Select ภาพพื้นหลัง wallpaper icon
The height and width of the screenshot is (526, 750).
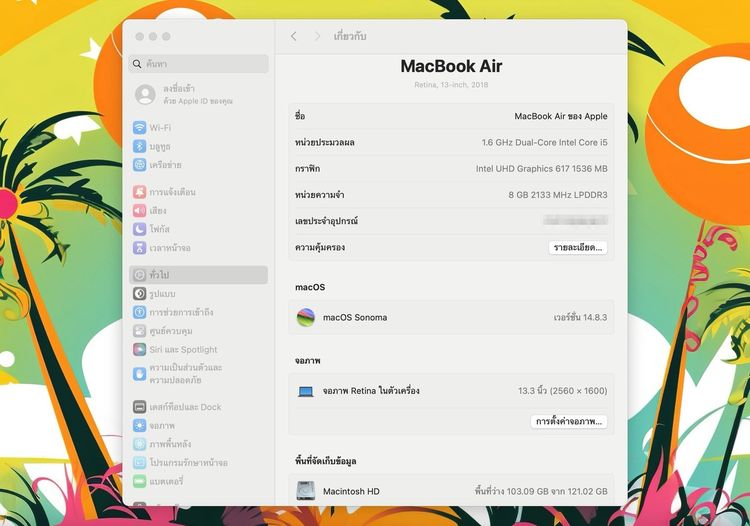pyautogui.click(x=139, y=444)
